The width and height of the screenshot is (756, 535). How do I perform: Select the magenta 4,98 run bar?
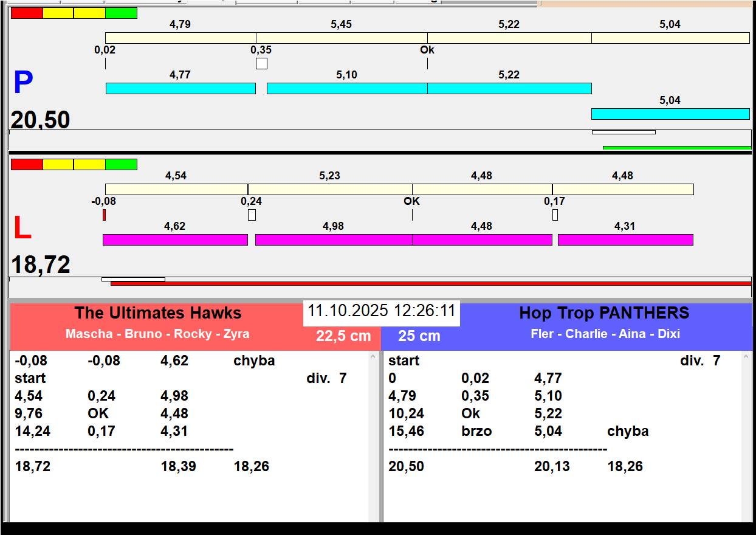point(334,240)
